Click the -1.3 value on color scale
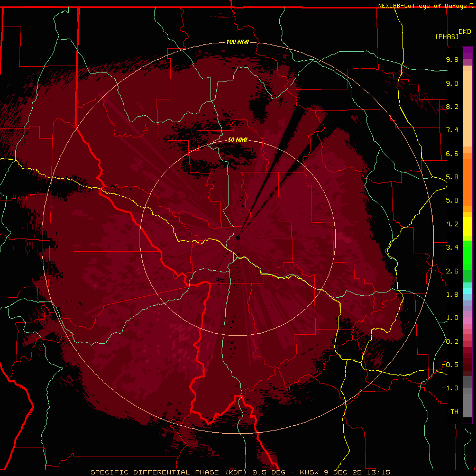 (450, 388)
